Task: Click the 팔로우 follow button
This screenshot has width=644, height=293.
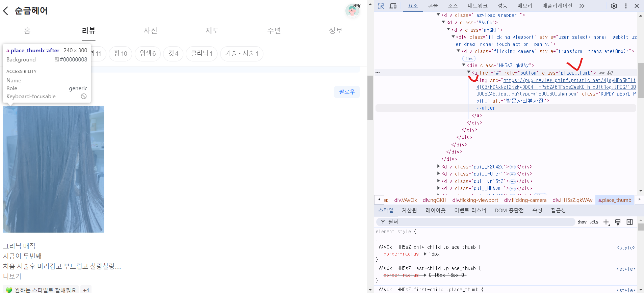Action: tap(347, 92)
